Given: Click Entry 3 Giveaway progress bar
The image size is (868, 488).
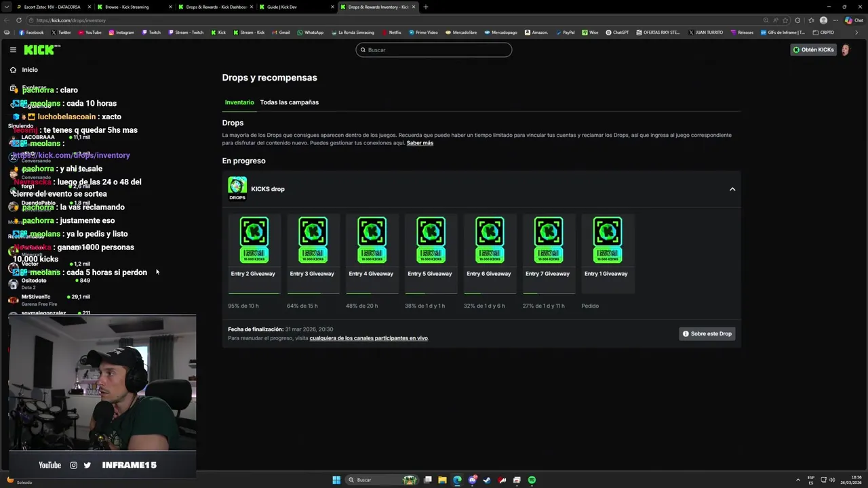Looking at the screenshot, I should [313, 293].
